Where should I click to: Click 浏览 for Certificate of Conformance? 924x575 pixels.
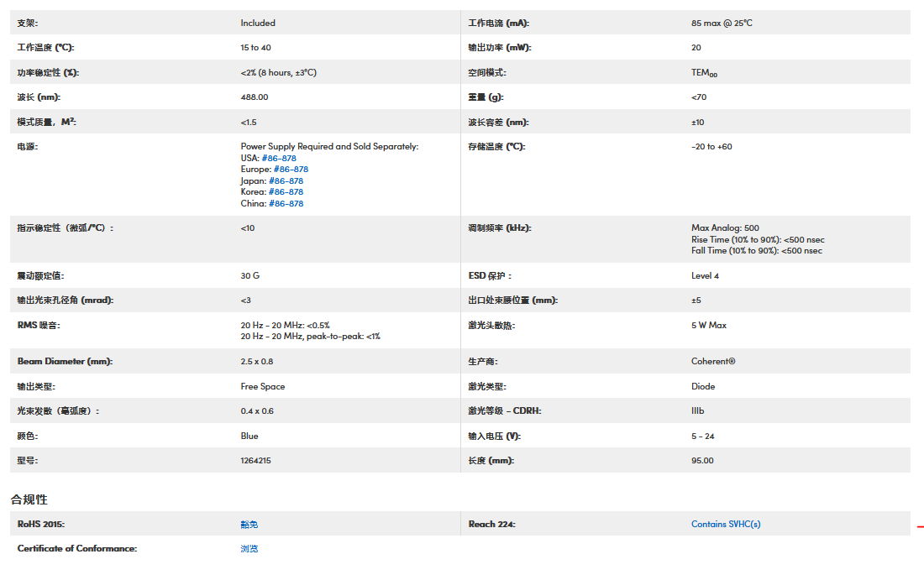[x=249, y=548]
